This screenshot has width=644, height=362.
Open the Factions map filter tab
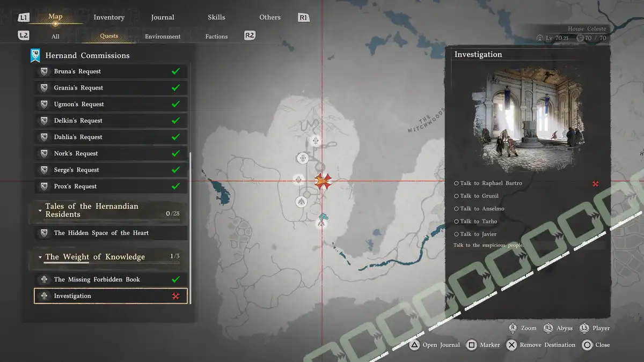(216, 36)
